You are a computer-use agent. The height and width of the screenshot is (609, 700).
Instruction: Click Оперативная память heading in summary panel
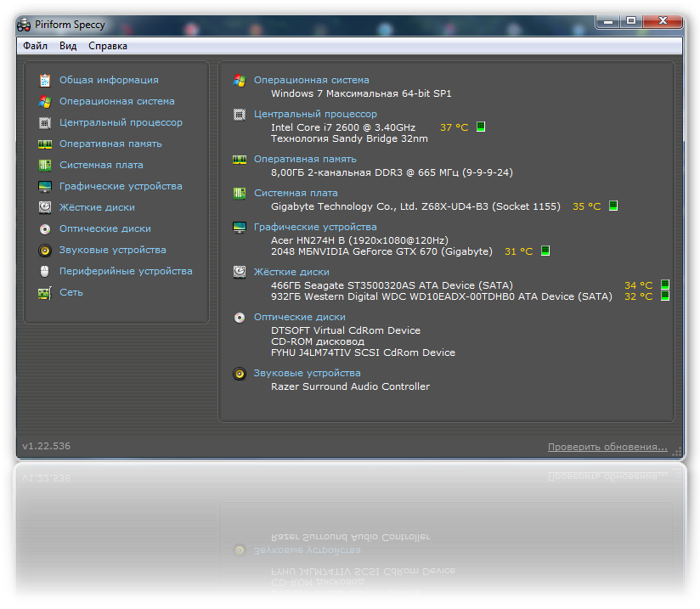pos(305,160)
